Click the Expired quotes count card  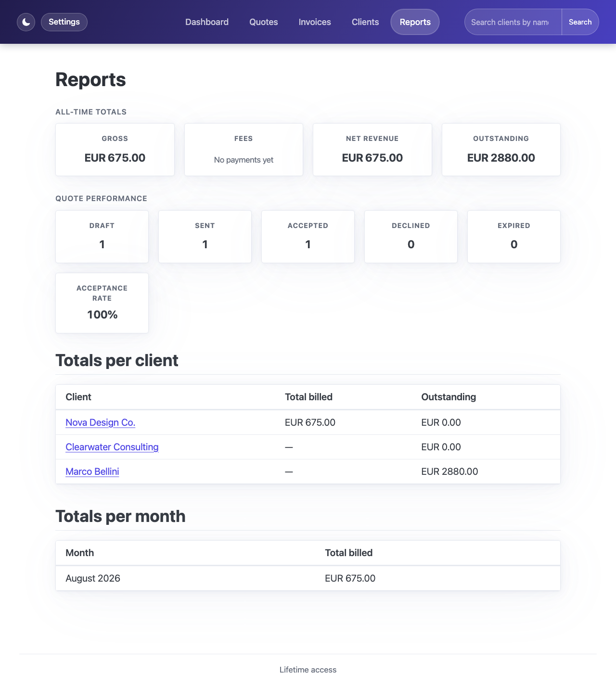coord(514,237)
